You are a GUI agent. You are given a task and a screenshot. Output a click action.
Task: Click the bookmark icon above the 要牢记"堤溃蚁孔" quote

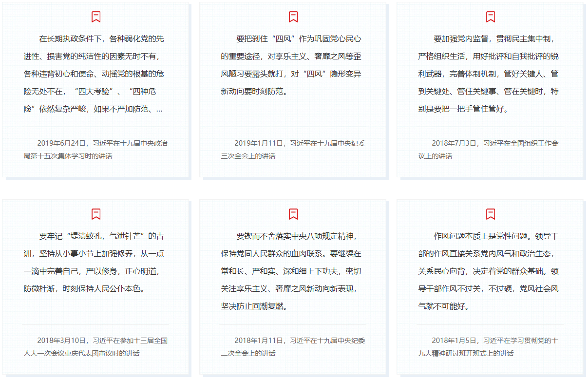pyautogui.click(x=96, y=214)
